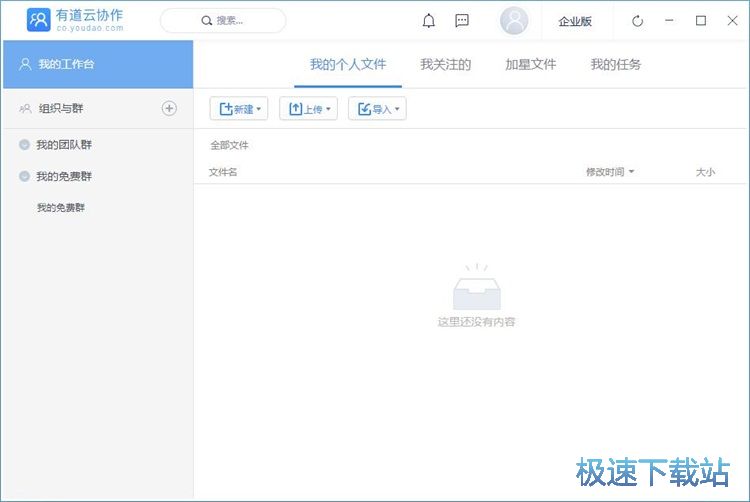
Task: Add a new group with plus icon
Action: click(x=169, y=108)
